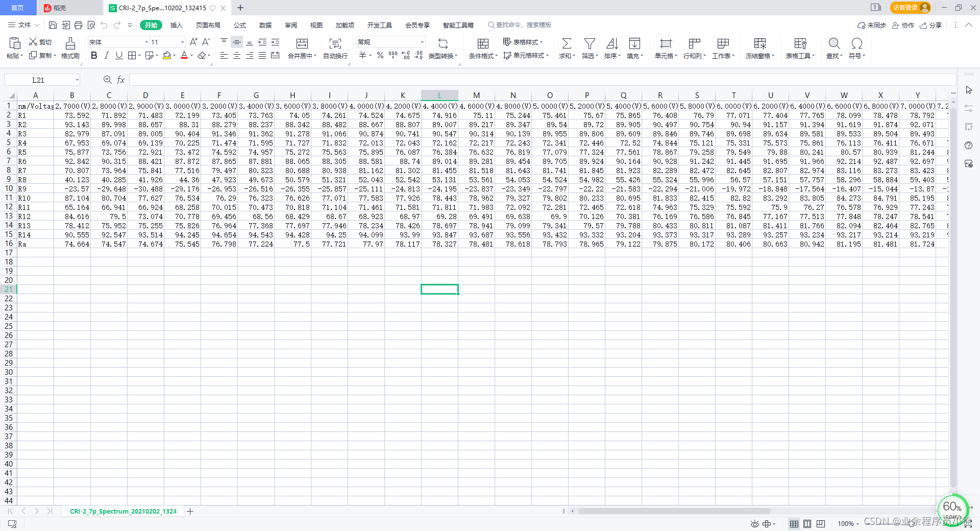The height and width of the screenshot is (531, 980).
Task: Click the AutoSum (求和) sigma icon
Action: click(x=567, y=43)
